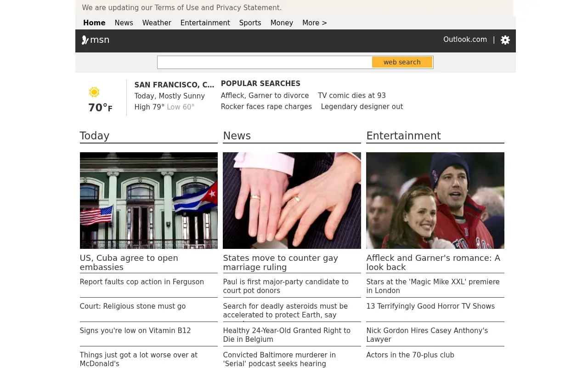Open 'Stars at the Magic Mike XXL premiere'
The height and width of the screenshot is (368, 588).
[x=433, y=286]
